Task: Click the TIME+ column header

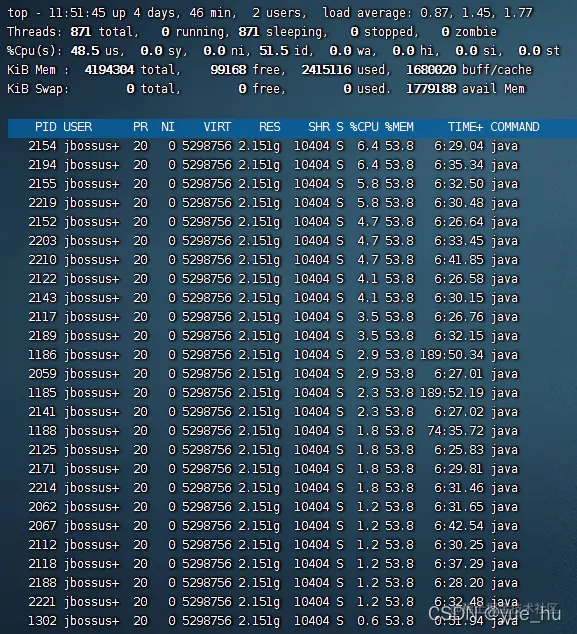Action: pyautogui.click(x=465, y=127)
